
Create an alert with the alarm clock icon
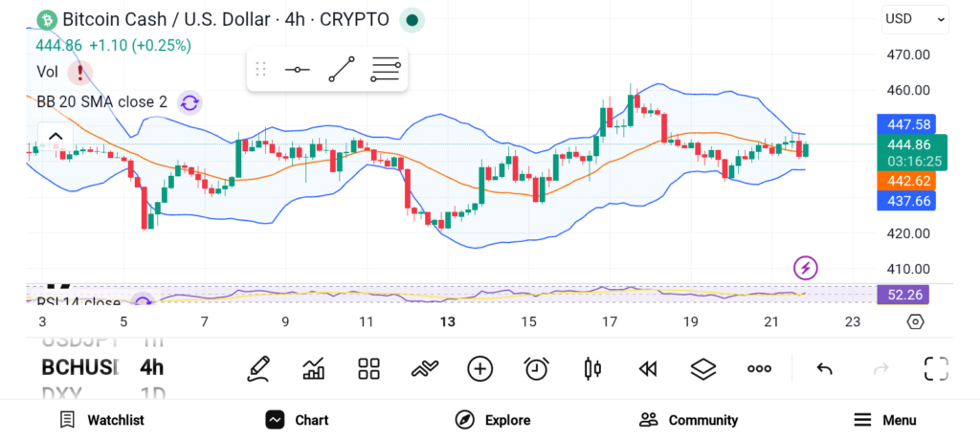coord(536,368)
